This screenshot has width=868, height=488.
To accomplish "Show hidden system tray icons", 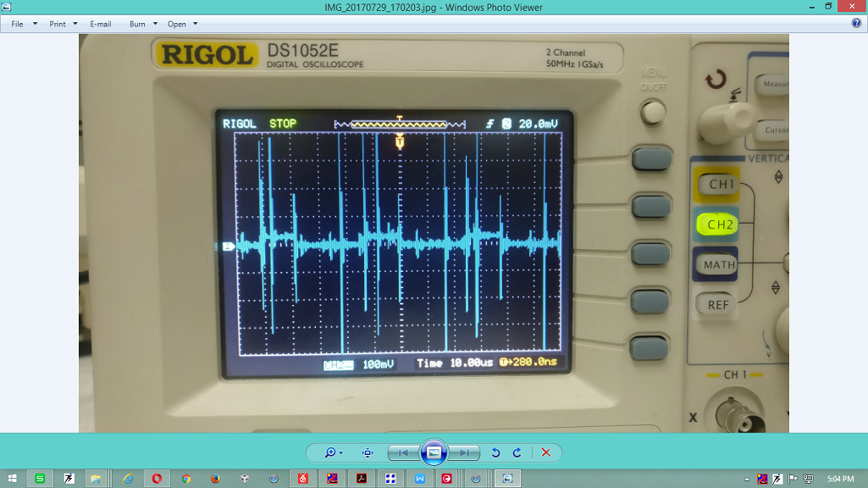I will tap(747, 480).
